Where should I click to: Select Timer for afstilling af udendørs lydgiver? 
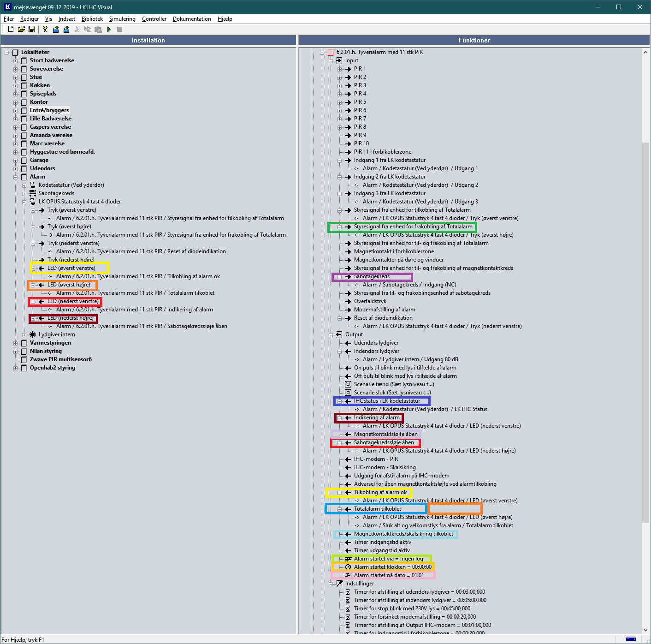coord(419,592)
